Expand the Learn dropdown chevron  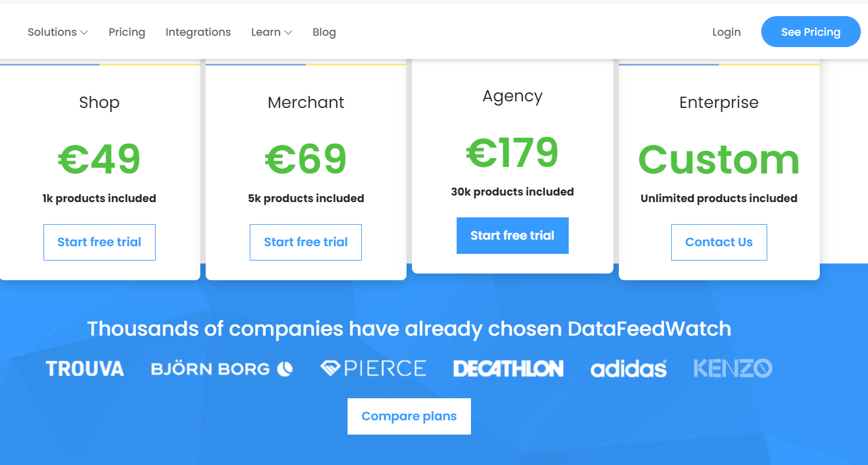[288, 32]
